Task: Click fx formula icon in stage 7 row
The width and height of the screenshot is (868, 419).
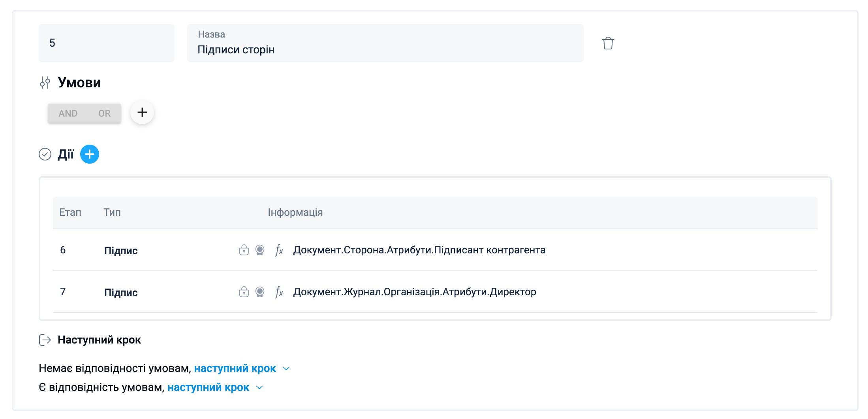Action: pyautogui.click(x=279, y=292)
